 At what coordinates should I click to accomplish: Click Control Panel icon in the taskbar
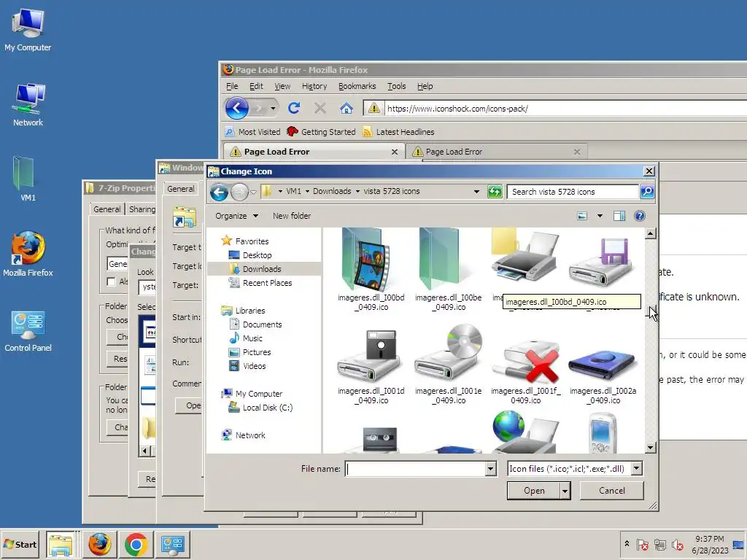(x=172, y=544)
